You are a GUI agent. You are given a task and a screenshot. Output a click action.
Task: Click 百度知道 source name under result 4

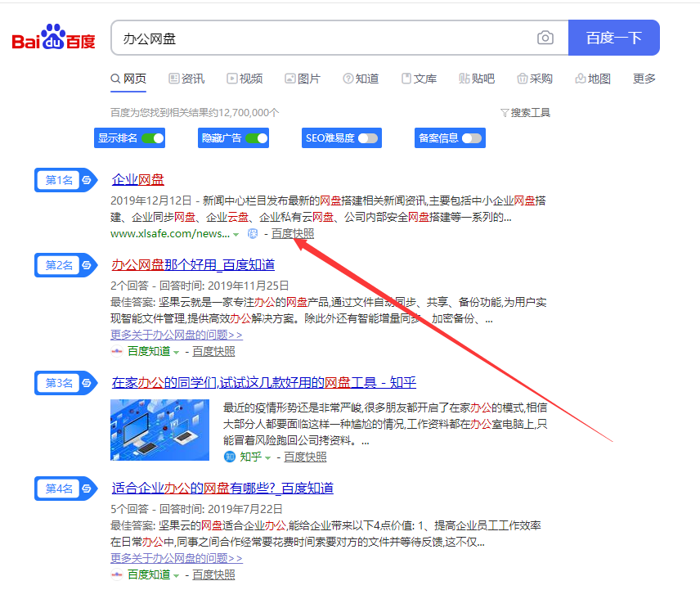pos(149,574)
